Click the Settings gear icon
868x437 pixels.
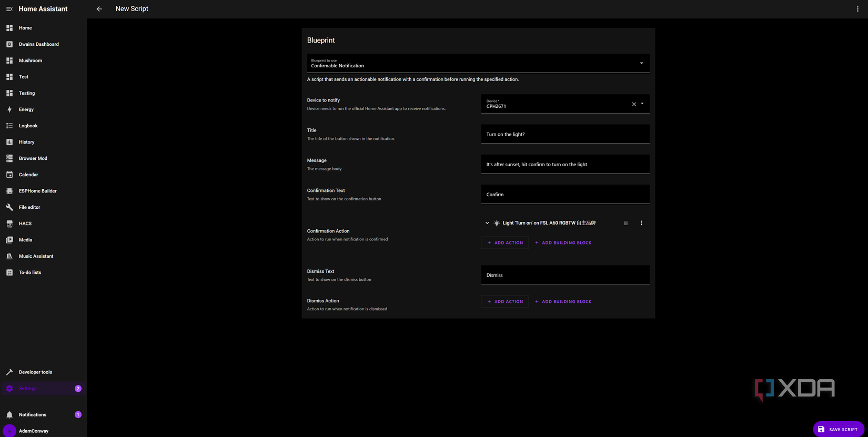(9, 388)
